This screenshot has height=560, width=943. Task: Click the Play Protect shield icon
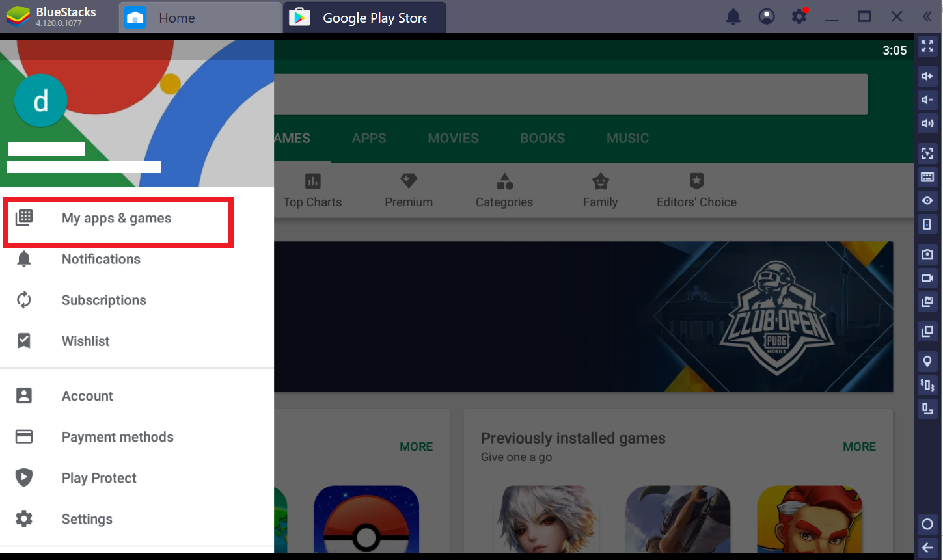[24, 477]
